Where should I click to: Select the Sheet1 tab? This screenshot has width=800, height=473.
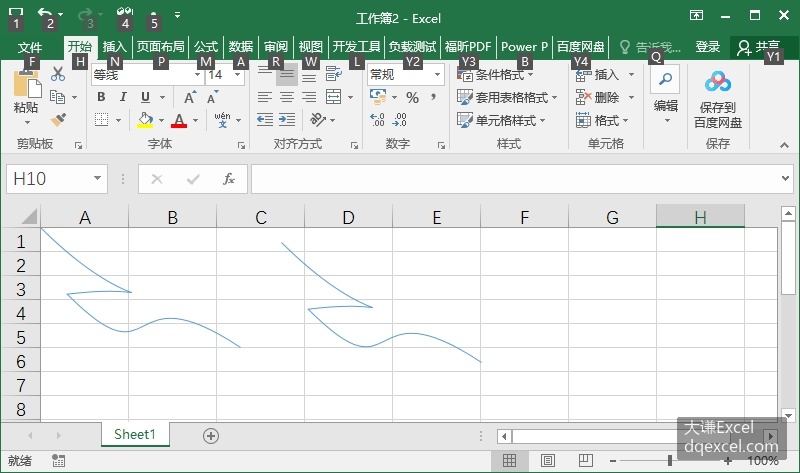pyautogui.click(x=135, y=434)
